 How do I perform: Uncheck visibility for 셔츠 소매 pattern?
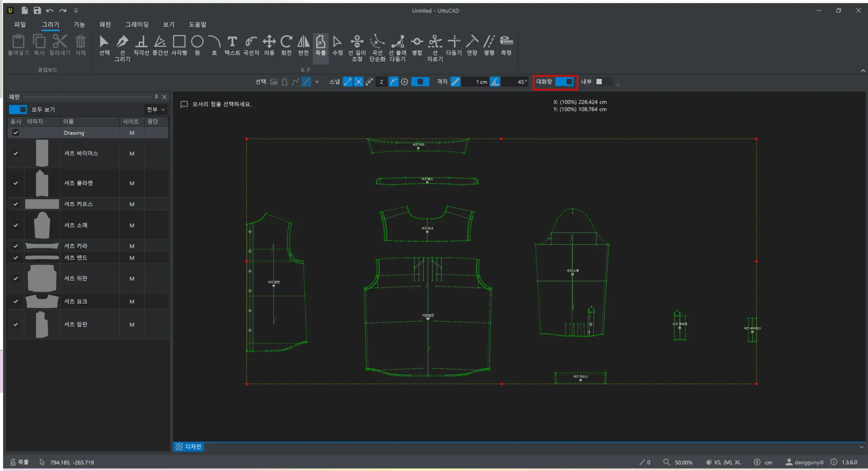(16, 225)
